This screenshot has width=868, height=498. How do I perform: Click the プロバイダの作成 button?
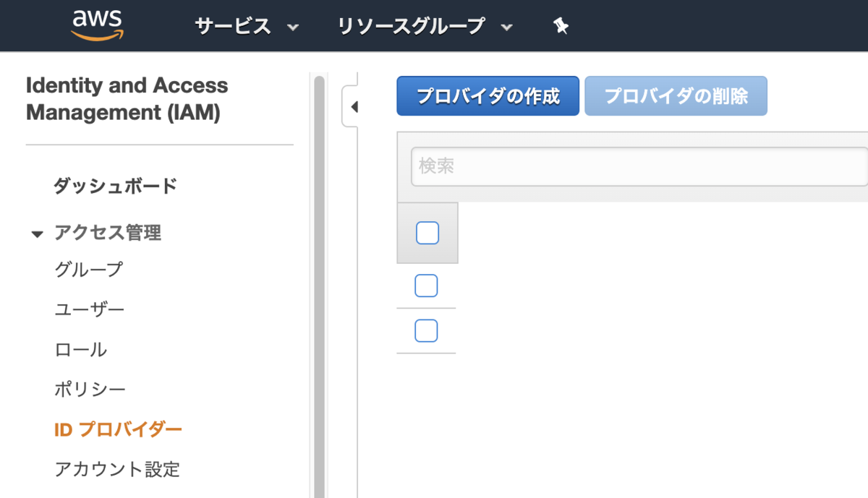click(x=488, y=96)
